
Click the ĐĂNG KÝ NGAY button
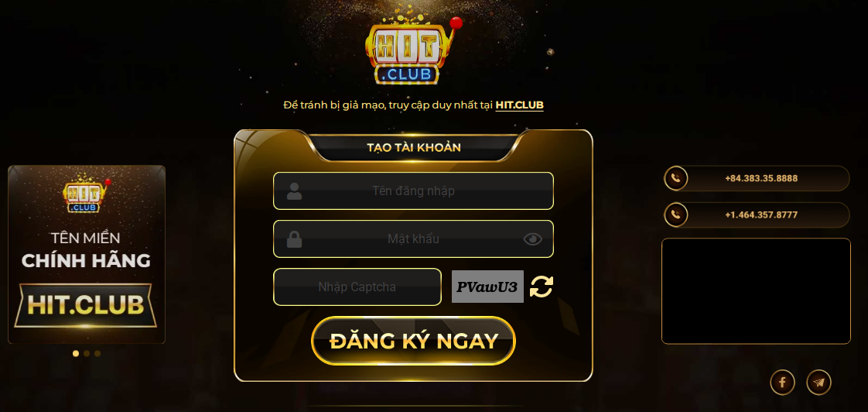[414, 341]
